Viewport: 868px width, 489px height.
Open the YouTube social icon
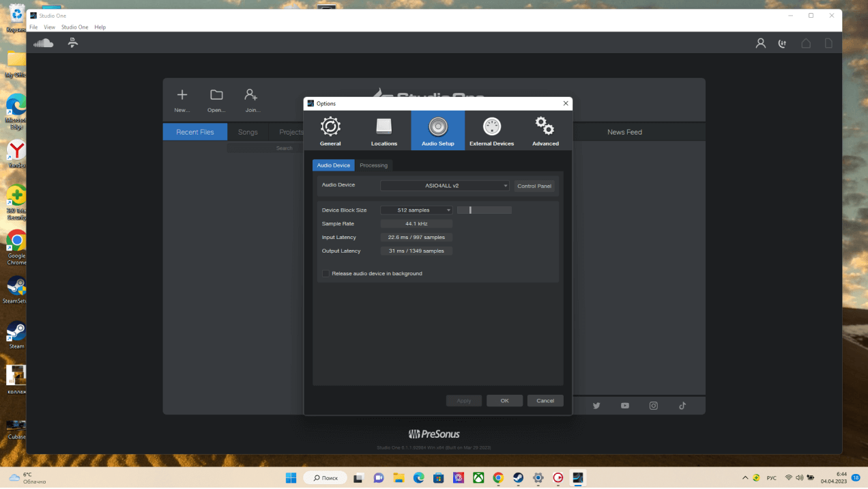click(x=624, y=406)
